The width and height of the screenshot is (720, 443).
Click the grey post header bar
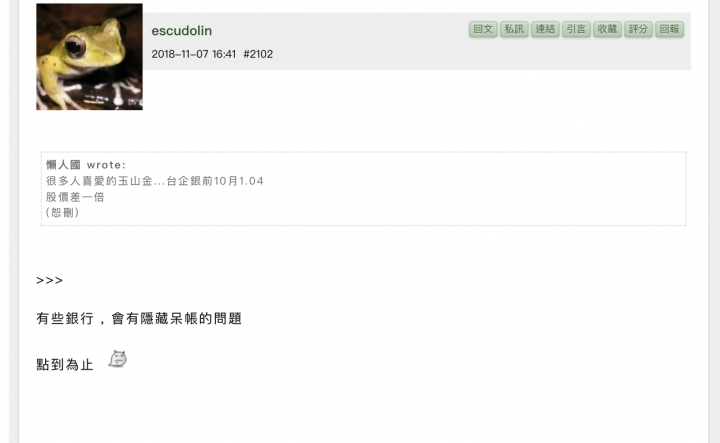pyautogui.click(x=417, y=41)
